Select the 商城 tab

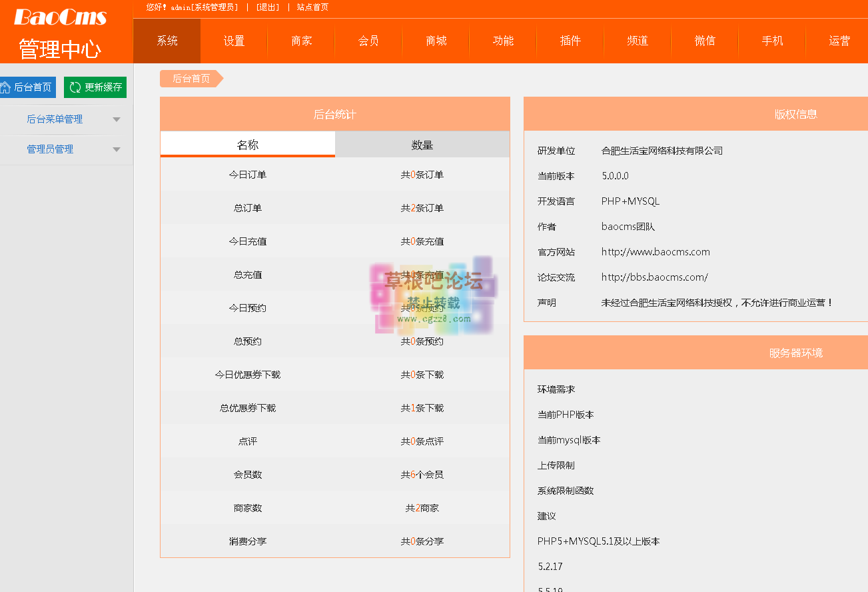coord(435,41)
